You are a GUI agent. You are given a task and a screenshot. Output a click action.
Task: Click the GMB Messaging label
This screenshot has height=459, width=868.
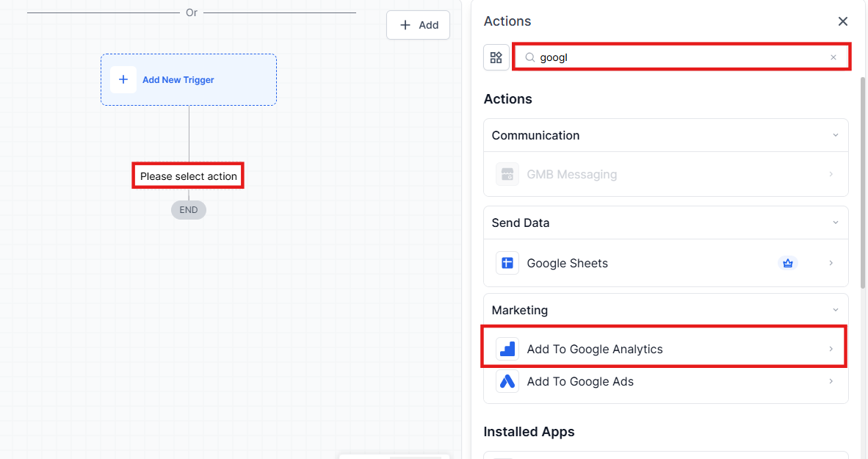pos(572,174)
